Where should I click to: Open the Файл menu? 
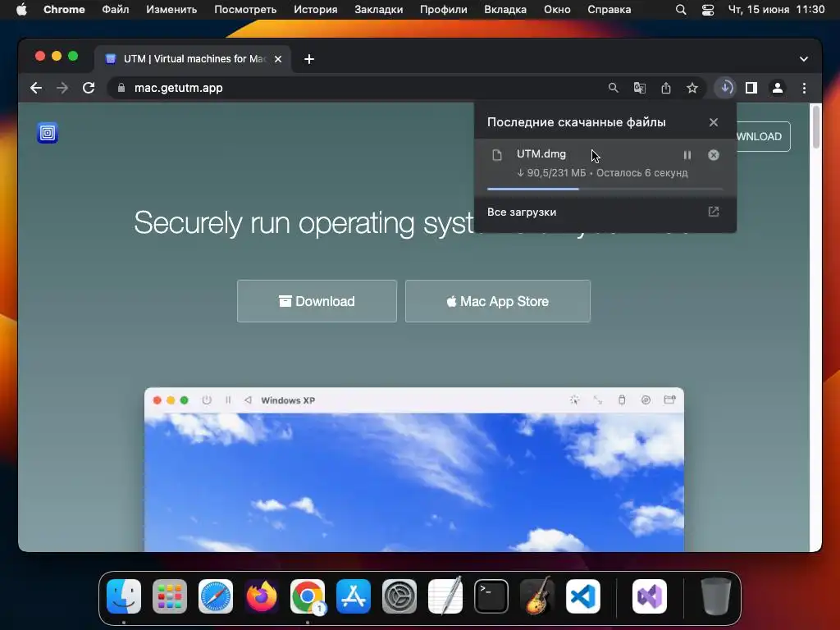(115, 9)
